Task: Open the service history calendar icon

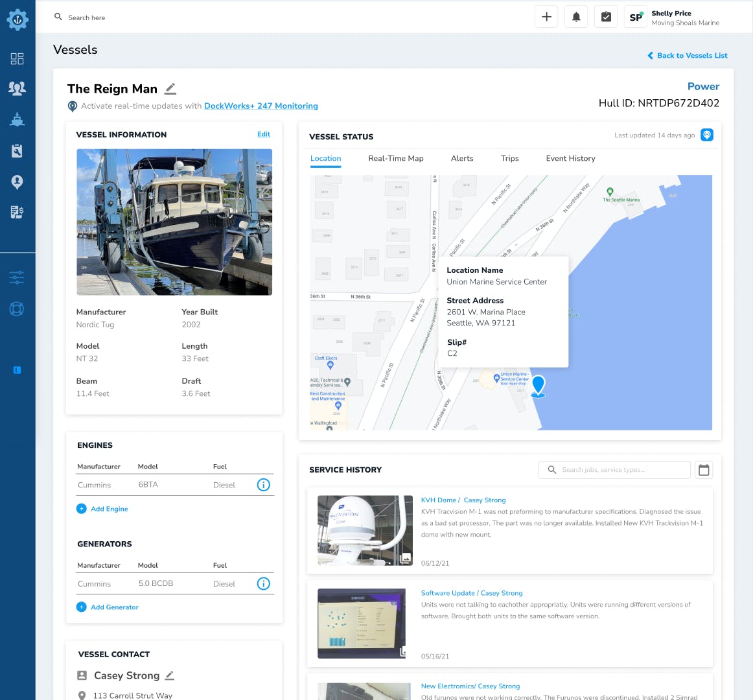Action: tap(704, 470)
